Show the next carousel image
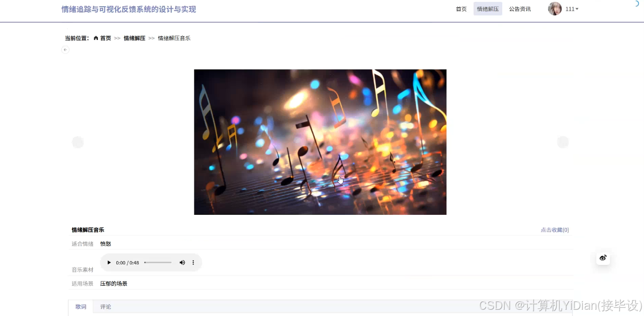Image resolution: width=644 pixels, height=316 pixels. [563, 142]
